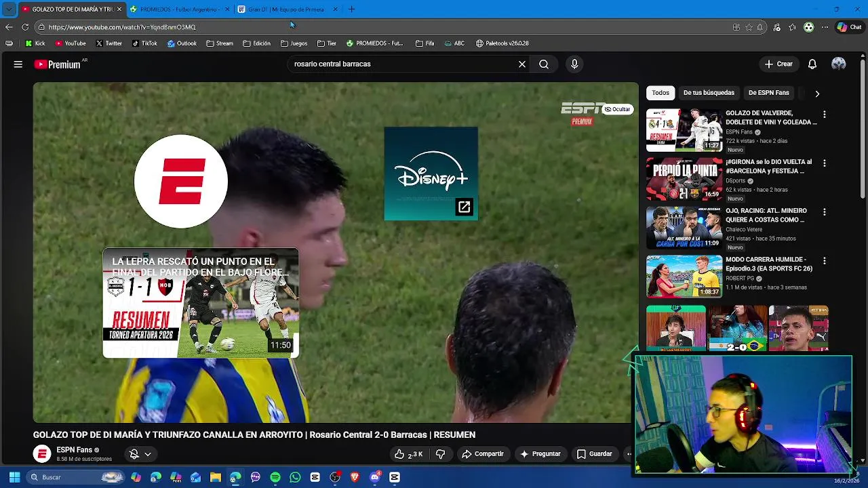Screen dimensions: 868x488
Task: Clear the search box with the X
Action: 522,64
